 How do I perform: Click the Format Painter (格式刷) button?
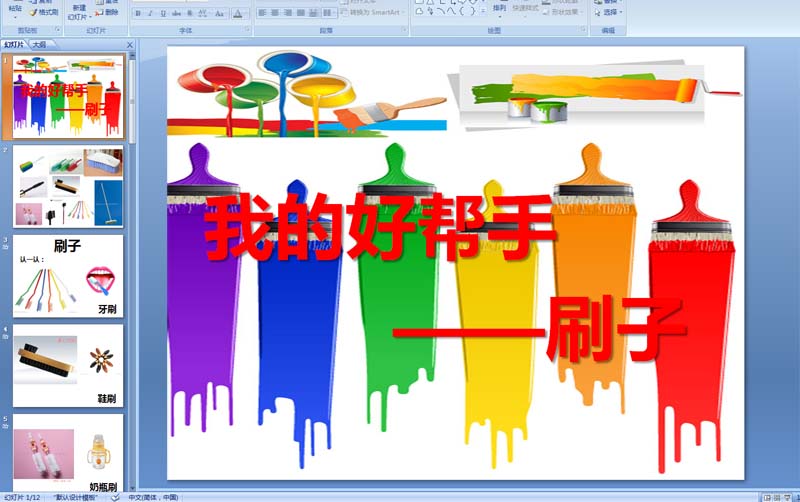[x=44, y=12]
